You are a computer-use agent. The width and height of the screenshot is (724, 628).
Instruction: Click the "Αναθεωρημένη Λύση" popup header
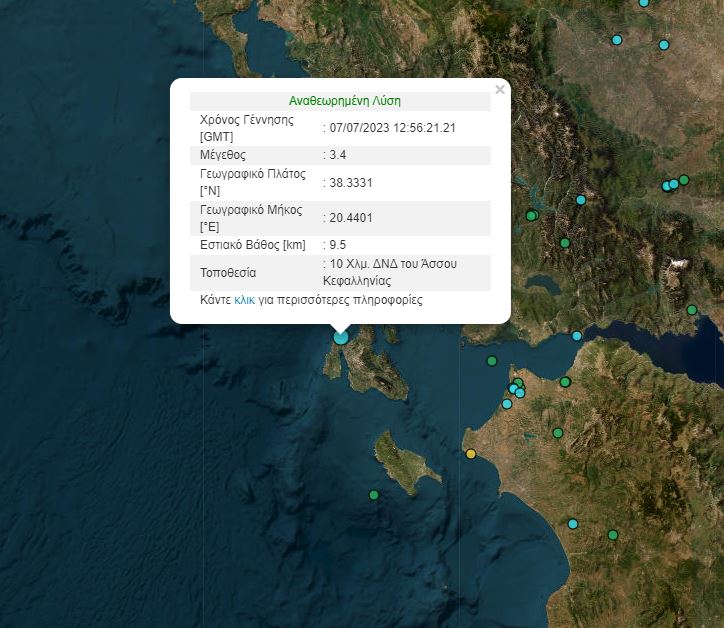[345, 101]
